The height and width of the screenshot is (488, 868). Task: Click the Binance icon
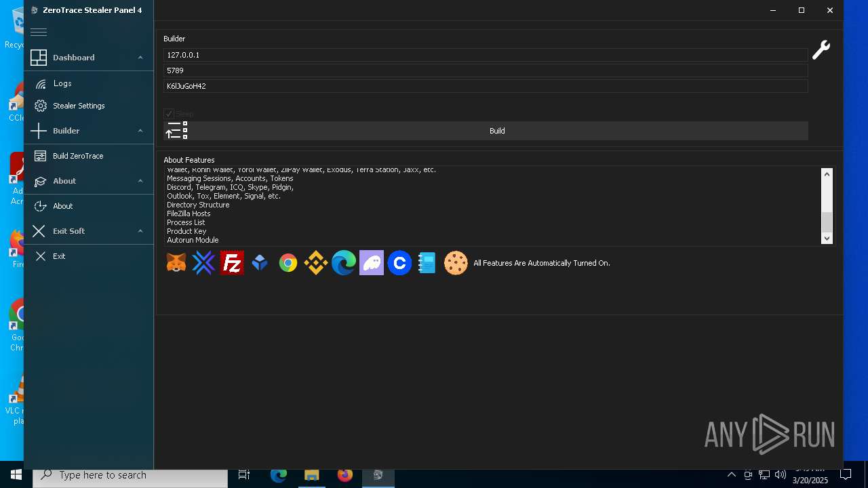click(316, 263)
